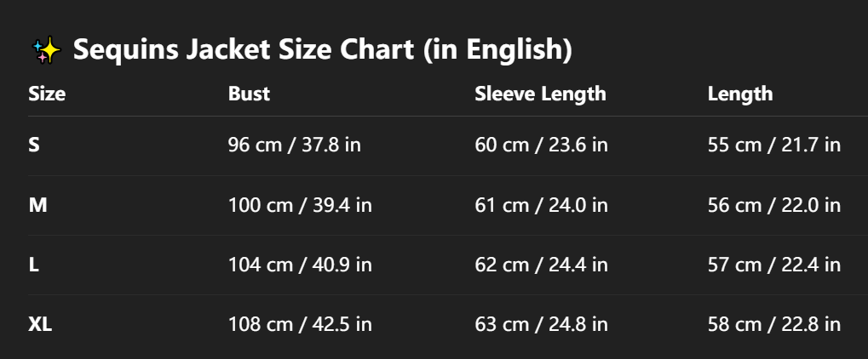Click the XL size row label
The height and width of the screenshot is (359, 868).
point(40,324)
